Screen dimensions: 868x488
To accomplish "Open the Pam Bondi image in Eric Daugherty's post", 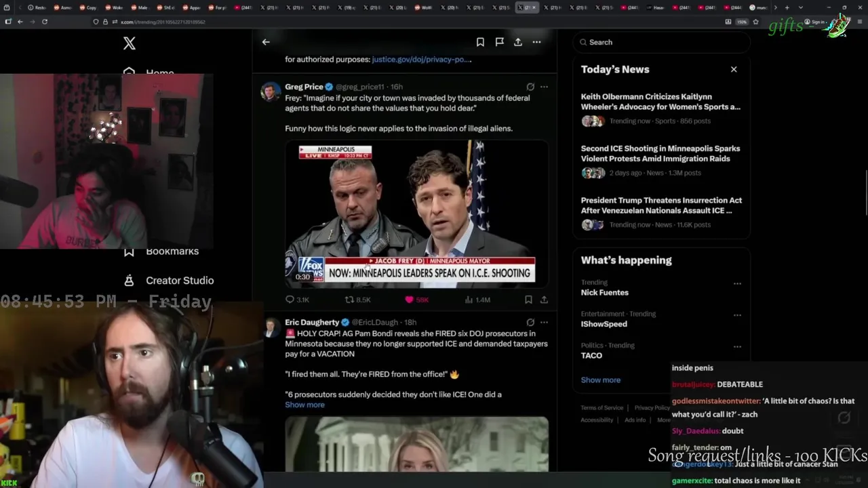I will pos(416,444).
